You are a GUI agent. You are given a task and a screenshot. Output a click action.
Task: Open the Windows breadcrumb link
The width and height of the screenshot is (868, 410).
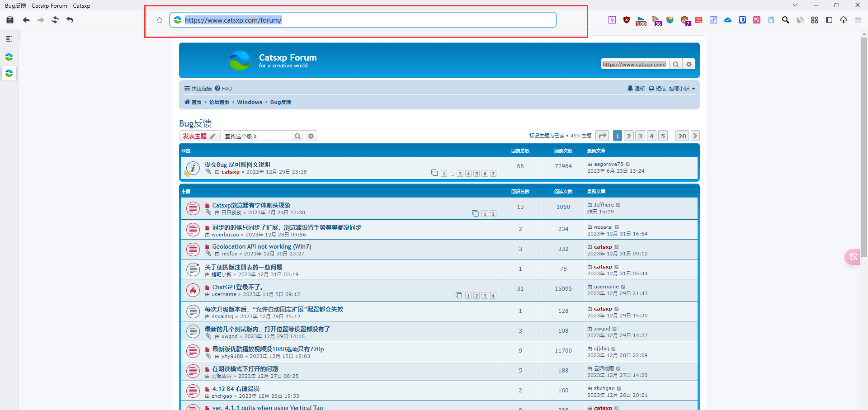tap(250, 102)
